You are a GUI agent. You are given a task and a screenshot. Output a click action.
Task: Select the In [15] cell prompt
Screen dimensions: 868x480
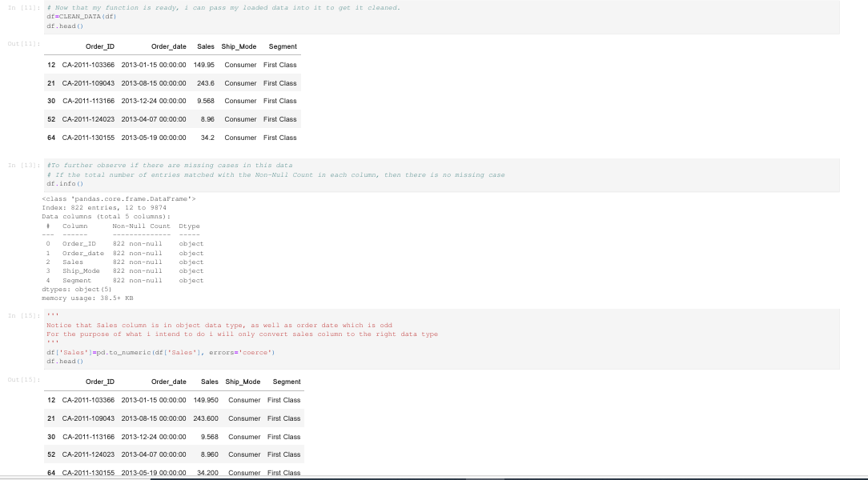(24, 316)
